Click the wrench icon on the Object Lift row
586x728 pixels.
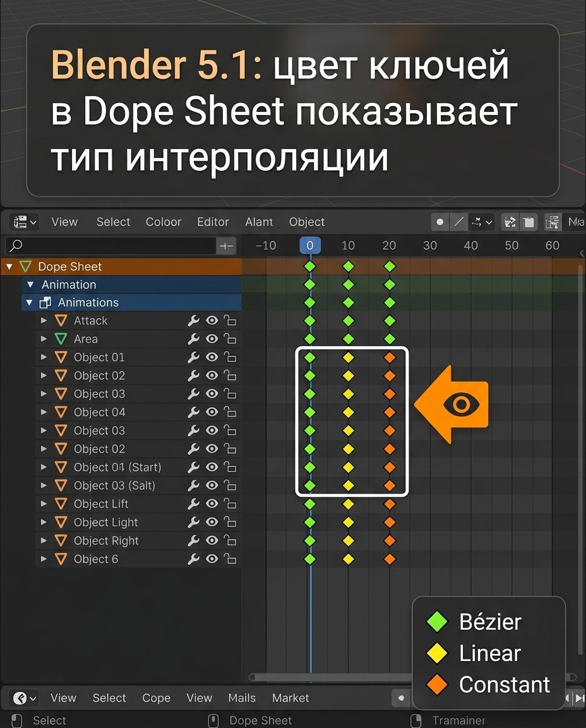[x=194, y=504]
